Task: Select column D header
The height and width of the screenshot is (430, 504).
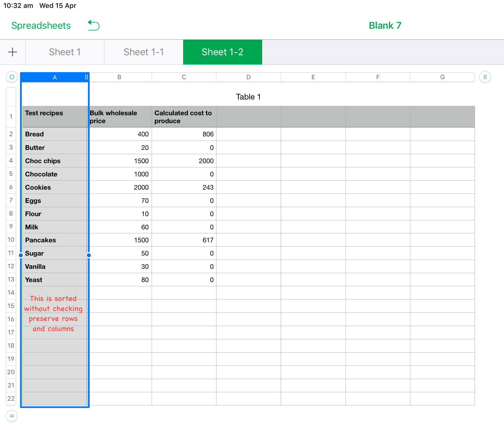Action: (x=248, y=77)
